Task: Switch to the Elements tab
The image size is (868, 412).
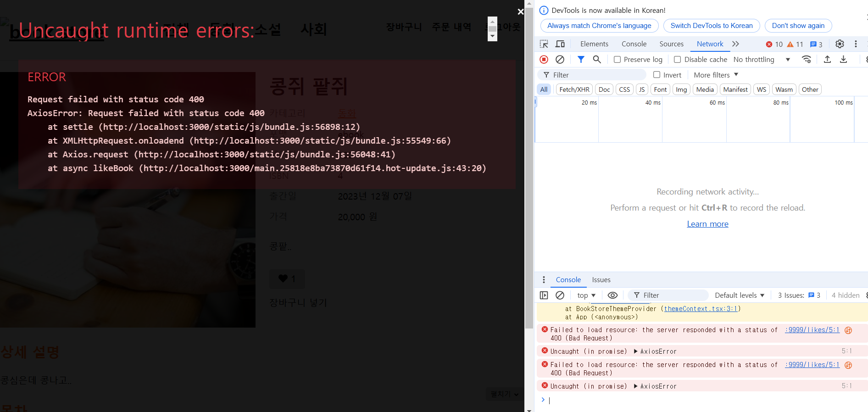Action: coord(594,44)
